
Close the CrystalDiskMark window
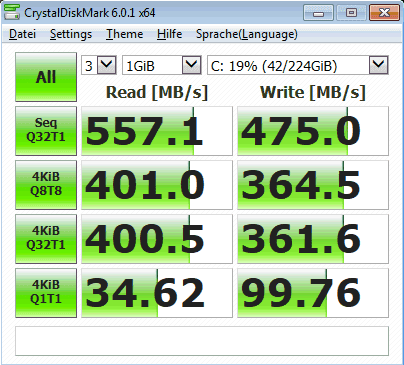(384, 13)
